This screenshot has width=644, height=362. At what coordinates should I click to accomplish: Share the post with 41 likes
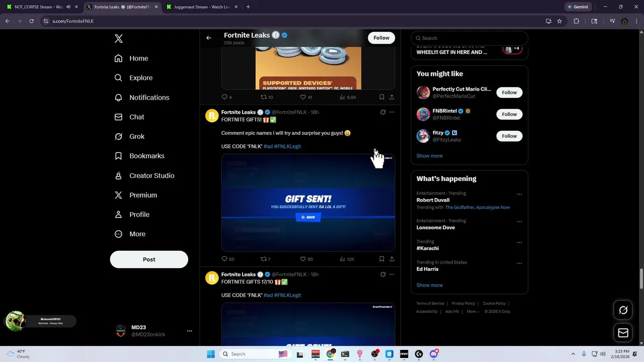392,97
